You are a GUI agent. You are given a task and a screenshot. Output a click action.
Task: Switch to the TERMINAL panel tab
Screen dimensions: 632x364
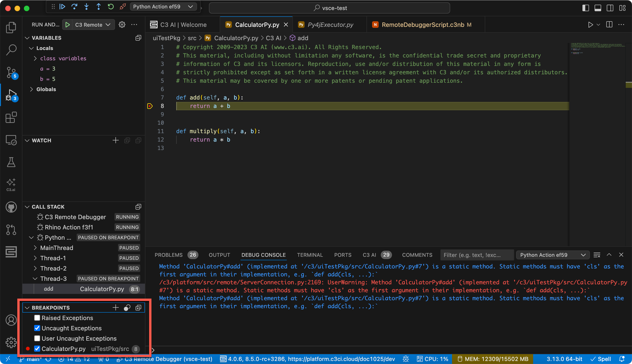point(310,255)
